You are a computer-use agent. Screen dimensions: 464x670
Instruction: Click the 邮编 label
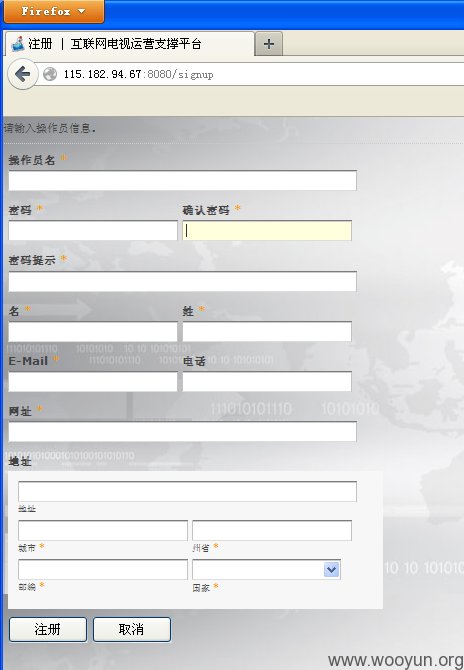pos(27,587)
